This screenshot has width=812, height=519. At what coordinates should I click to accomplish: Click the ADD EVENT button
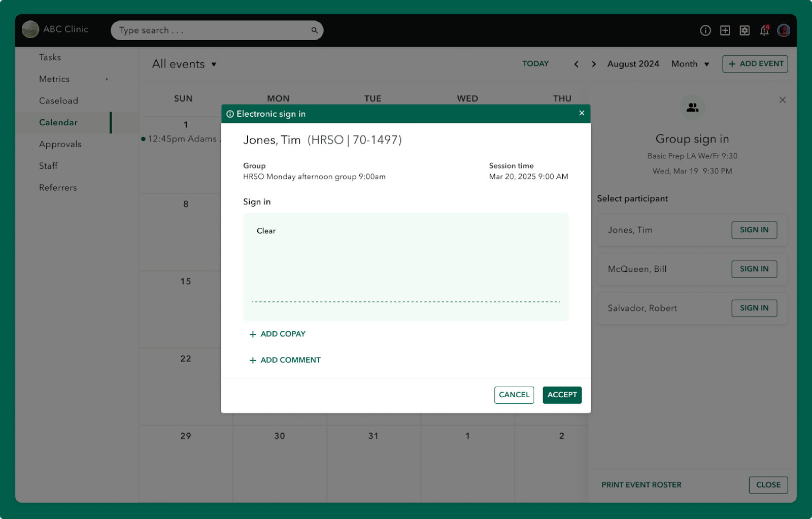click(755, 64)
